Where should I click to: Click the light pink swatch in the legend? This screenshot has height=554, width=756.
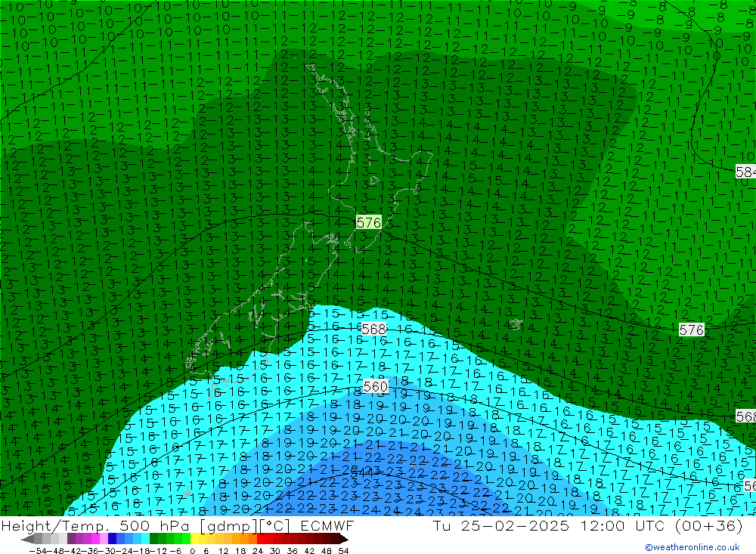tap(104, 539)
